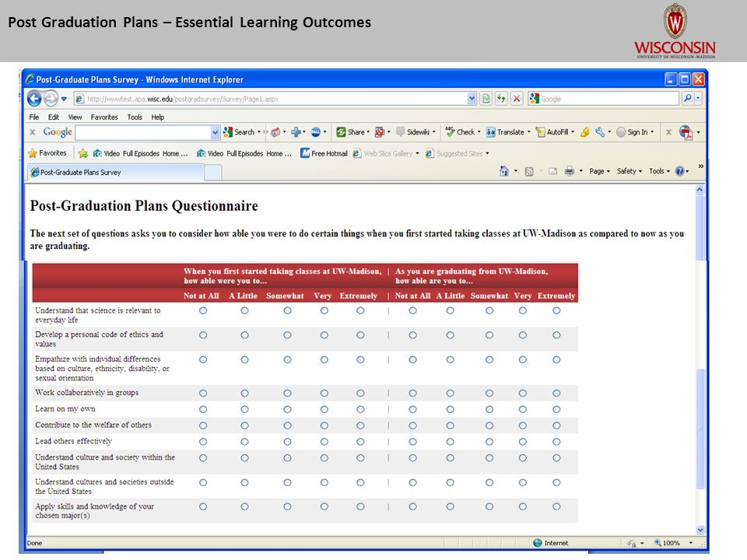
Task: Click the Translate toolbar button
Action: click(508, 132)
